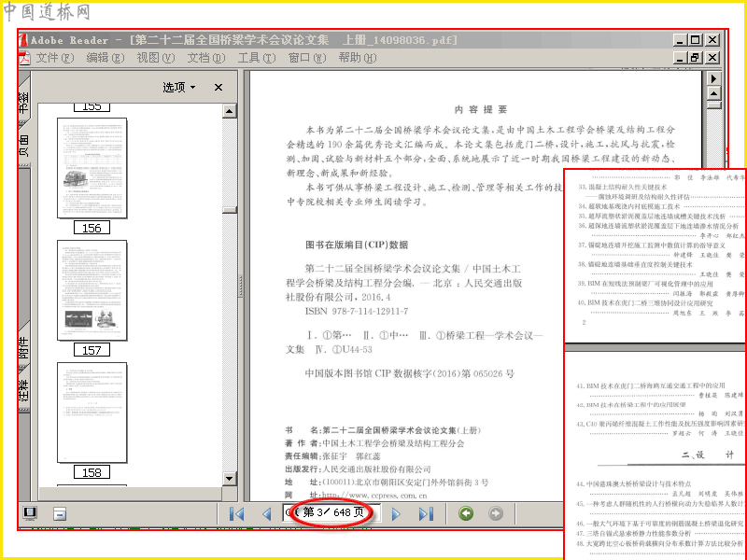Open the 窗口 menu
The height and width of the screenshot is (560, 747).
pos(307,58)
